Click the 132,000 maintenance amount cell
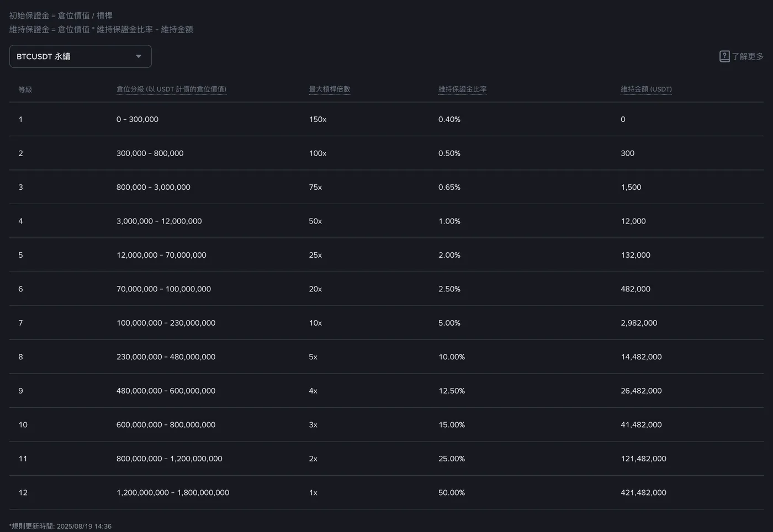The height and width of the screenshot is (532, 773). [636, 255]
